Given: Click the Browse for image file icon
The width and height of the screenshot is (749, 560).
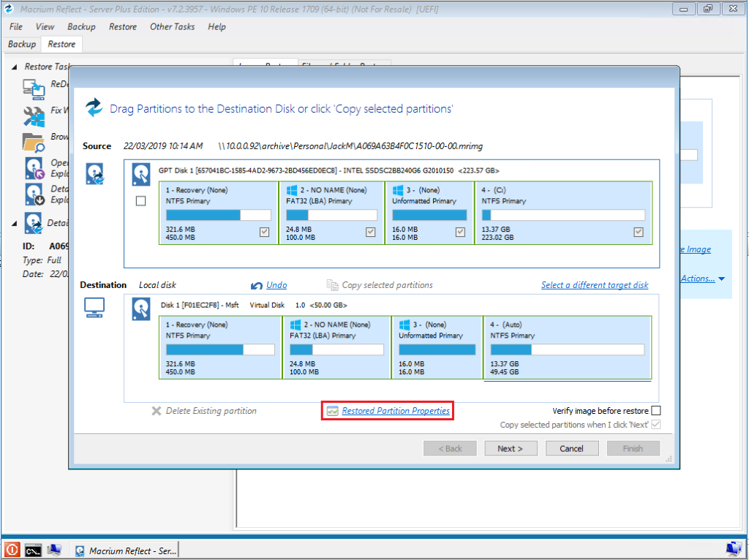Looking at the screenshot, I should pyautogui.click(x=34, y=140).
